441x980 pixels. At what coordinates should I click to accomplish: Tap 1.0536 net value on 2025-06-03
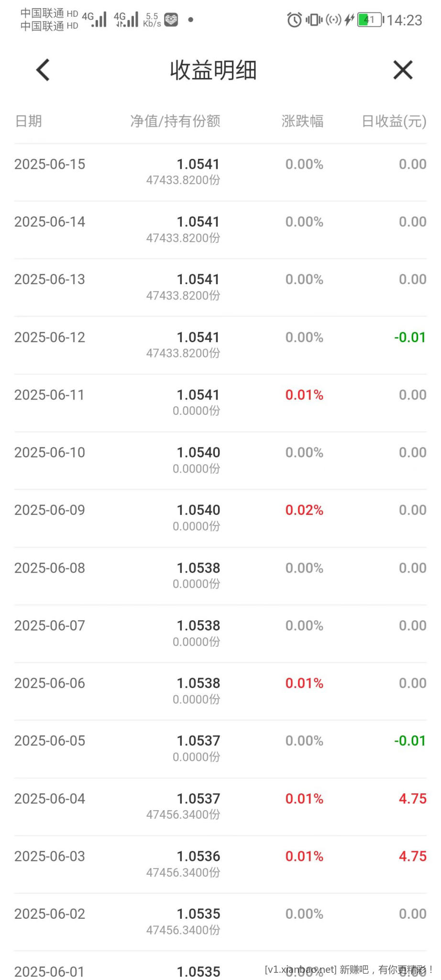click(198, 856)
